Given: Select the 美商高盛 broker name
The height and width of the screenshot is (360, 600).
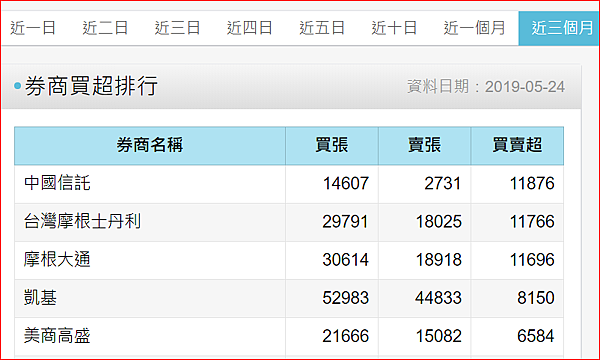Looking at the screenshot, I should click(x=57, y=336).
